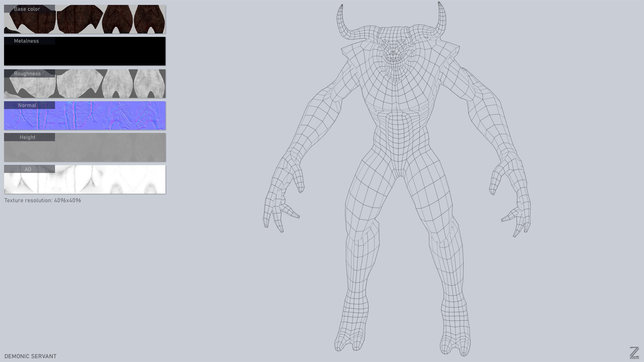Click the 'Normal' label
This screenshot has height=362, width=644.
pyautogui.click(x=27, y=105)
